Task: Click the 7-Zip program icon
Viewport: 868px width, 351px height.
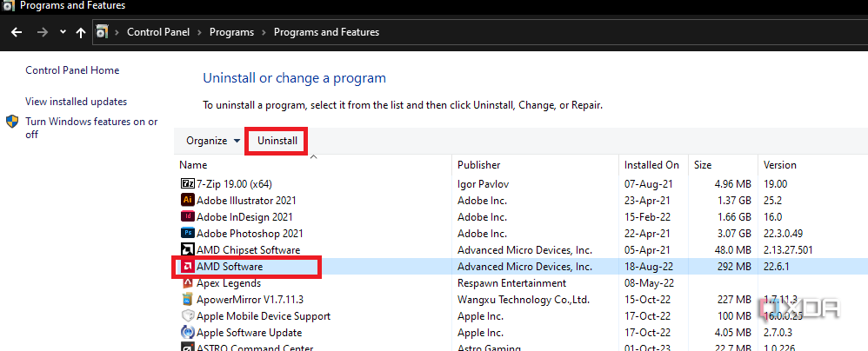Action: (187, 184)
